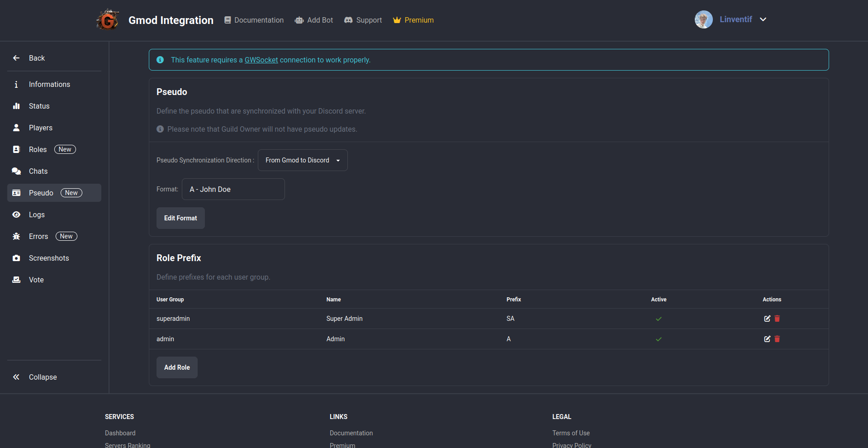Expand the user account menu chevron
Viewport: 868px width, 448px height.
tap(763, 19)
